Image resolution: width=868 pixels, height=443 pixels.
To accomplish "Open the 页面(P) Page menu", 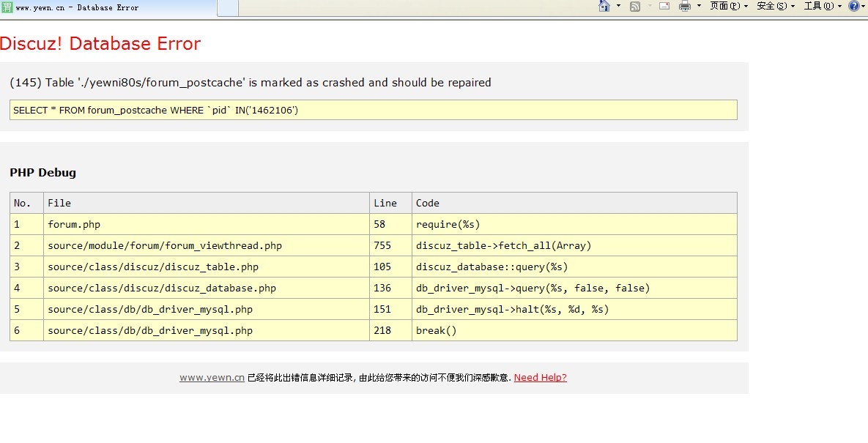I will [x=729, y=7].
